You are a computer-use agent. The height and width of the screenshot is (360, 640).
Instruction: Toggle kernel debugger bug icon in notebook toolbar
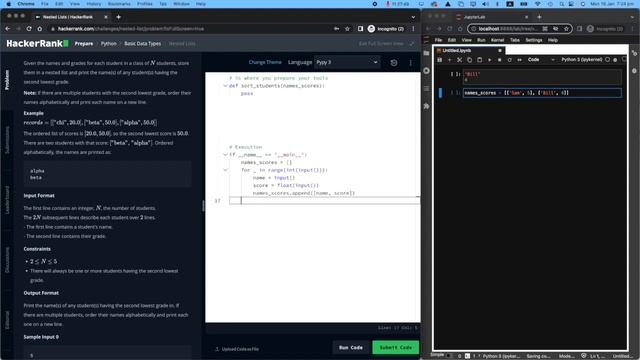click(615, 60)
